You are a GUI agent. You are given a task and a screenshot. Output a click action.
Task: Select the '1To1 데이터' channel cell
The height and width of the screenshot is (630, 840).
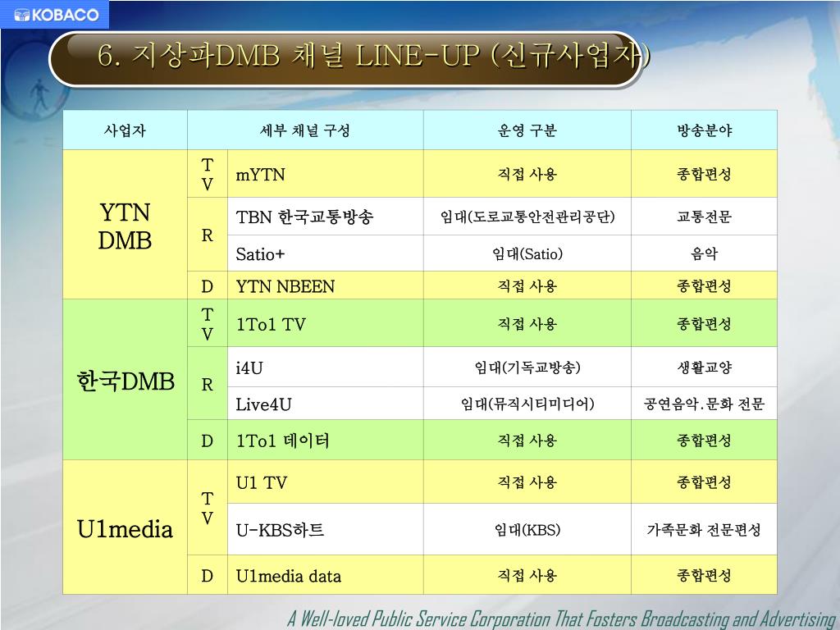(x=325, y=440)
